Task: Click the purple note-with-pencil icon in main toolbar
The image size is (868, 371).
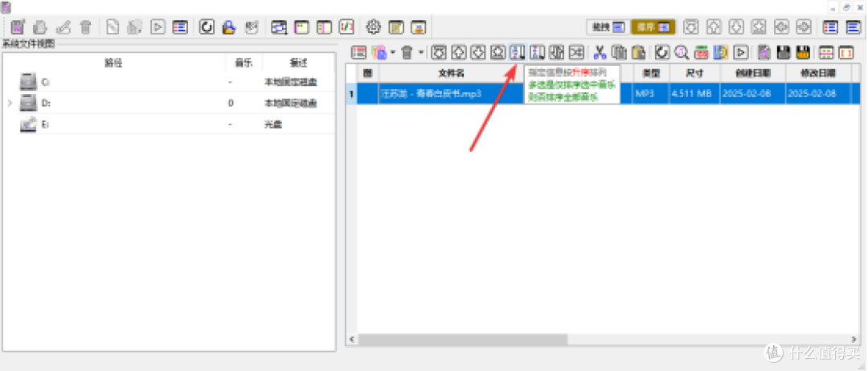Action: pyautogui.click(x=18, y=26)
